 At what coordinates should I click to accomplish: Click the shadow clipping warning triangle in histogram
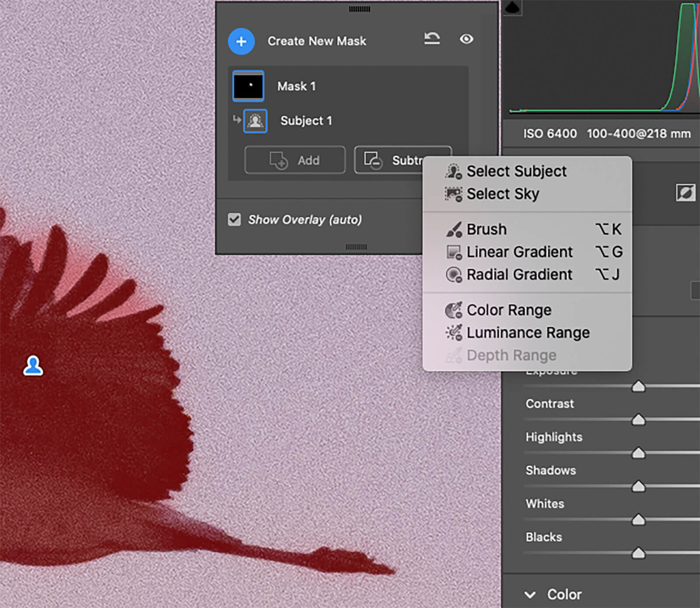(512, 8)
